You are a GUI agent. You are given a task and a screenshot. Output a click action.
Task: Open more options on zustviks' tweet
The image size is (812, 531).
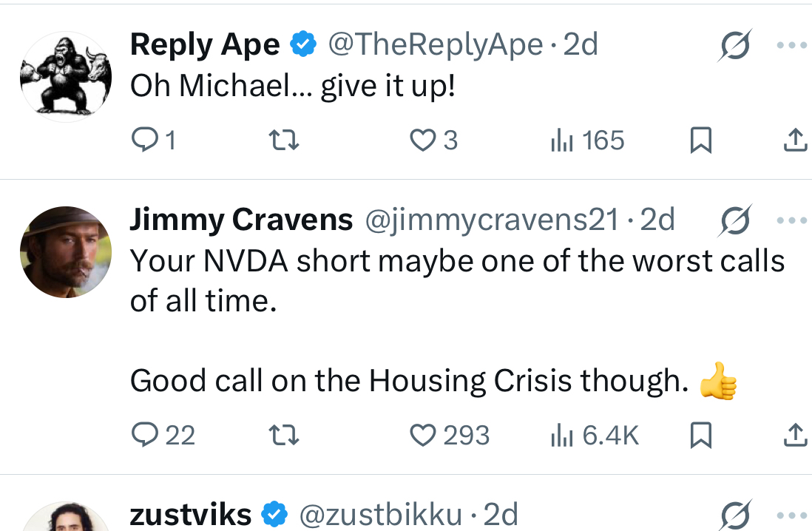click(792, 515)
